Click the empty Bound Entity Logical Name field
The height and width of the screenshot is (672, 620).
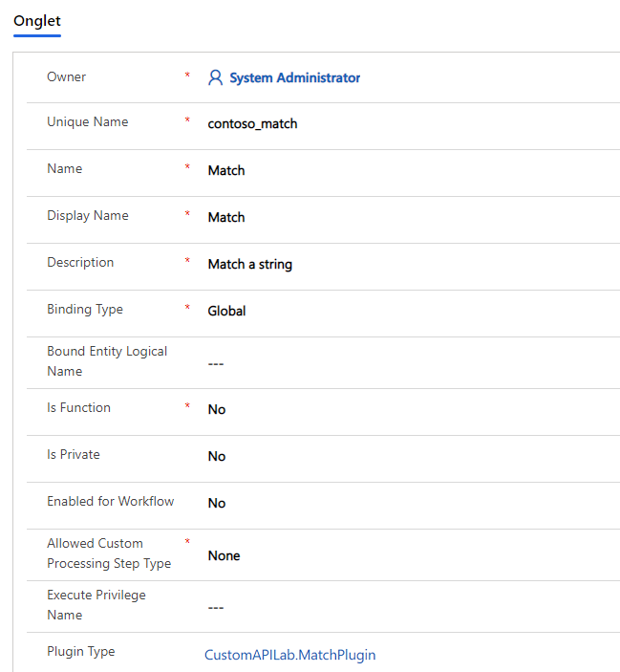point(216,364)
